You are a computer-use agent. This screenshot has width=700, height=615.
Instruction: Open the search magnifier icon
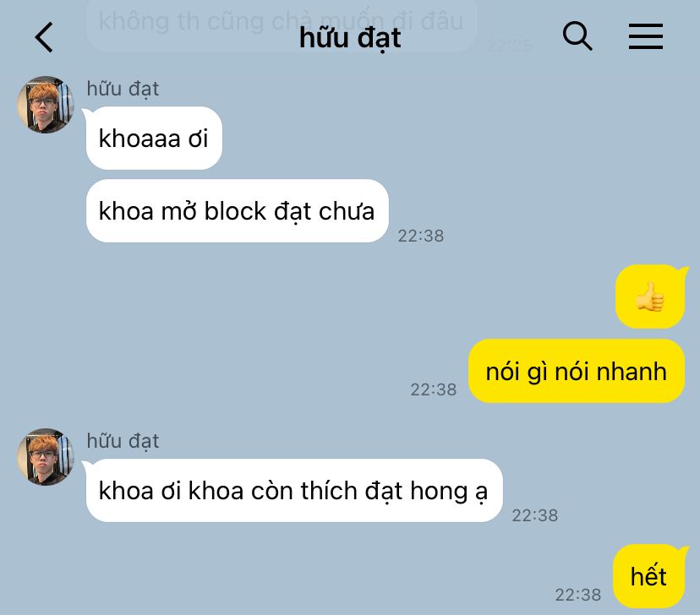(x=577, y=35)
